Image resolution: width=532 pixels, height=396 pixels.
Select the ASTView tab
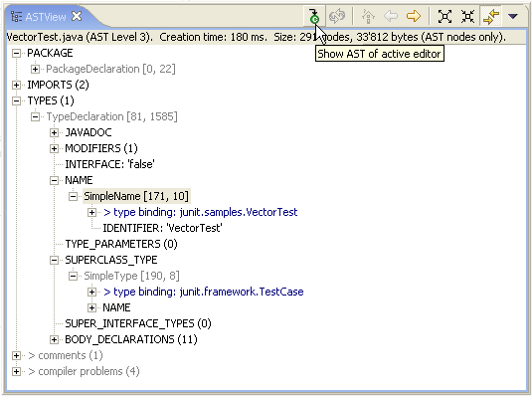click(x=46, y=17)
